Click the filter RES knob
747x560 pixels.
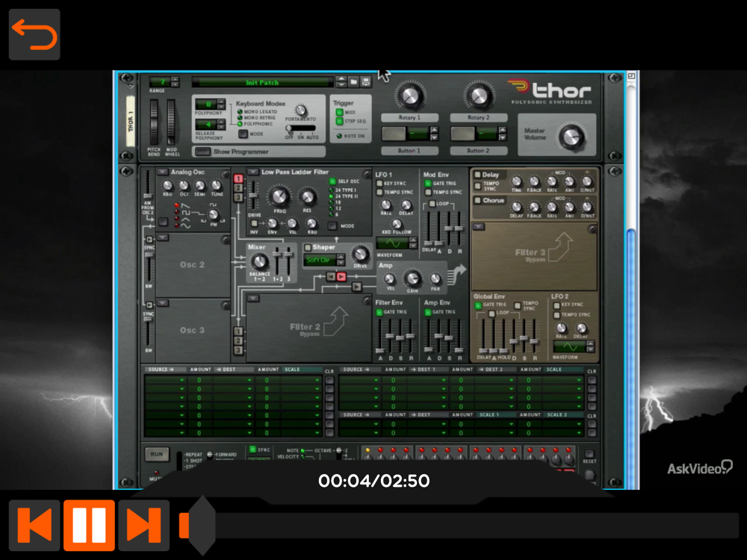point(307,196)
